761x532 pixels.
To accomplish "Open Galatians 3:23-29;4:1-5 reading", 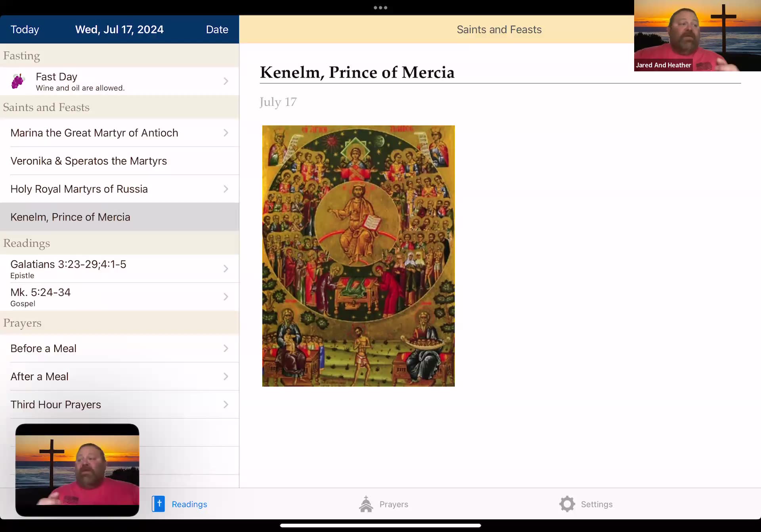I will (119, 269).
